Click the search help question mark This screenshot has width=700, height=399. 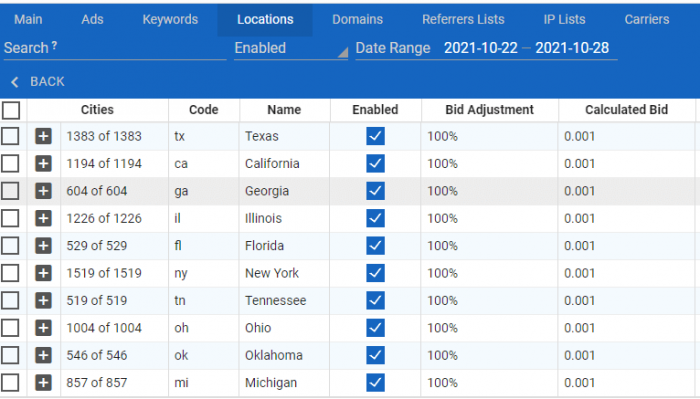click(54, 45)
